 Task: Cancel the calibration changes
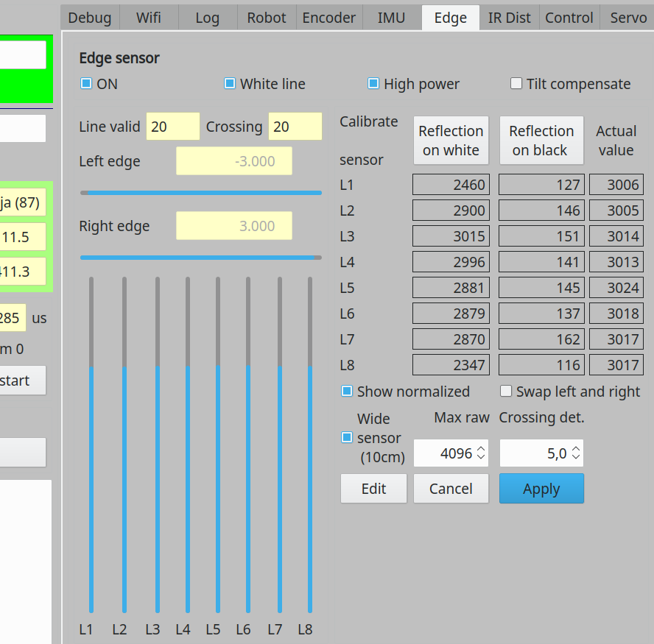pyautogui.click(x=451, y=488)
